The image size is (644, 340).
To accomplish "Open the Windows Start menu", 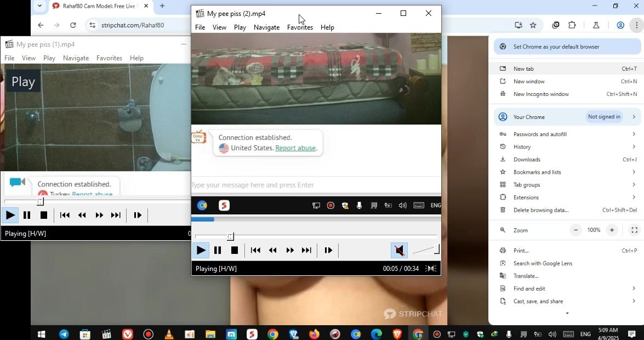I will pyautogui.click(x=41, y=334).
